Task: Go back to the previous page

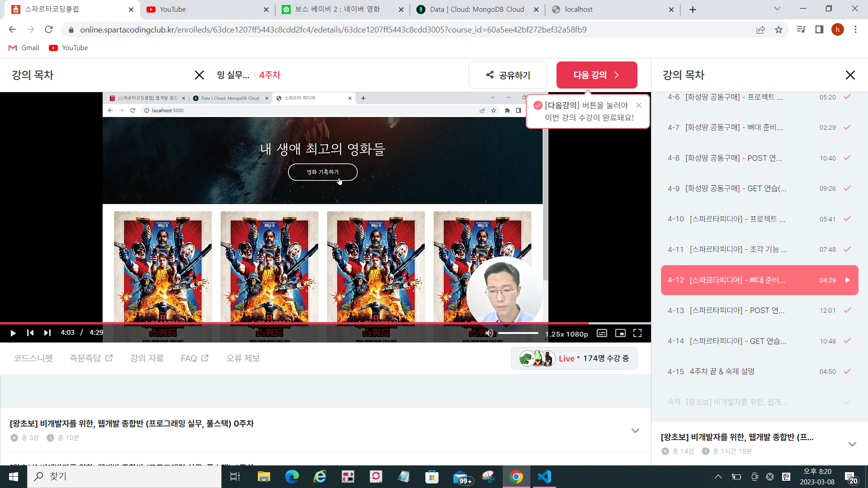Action: point(12,29)
